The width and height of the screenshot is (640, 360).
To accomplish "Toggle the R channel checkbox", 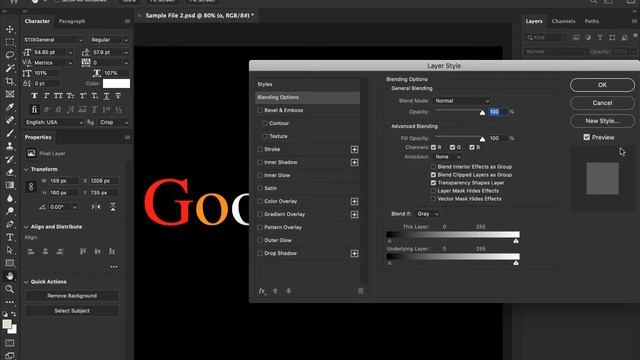I will tap(433, 147).
